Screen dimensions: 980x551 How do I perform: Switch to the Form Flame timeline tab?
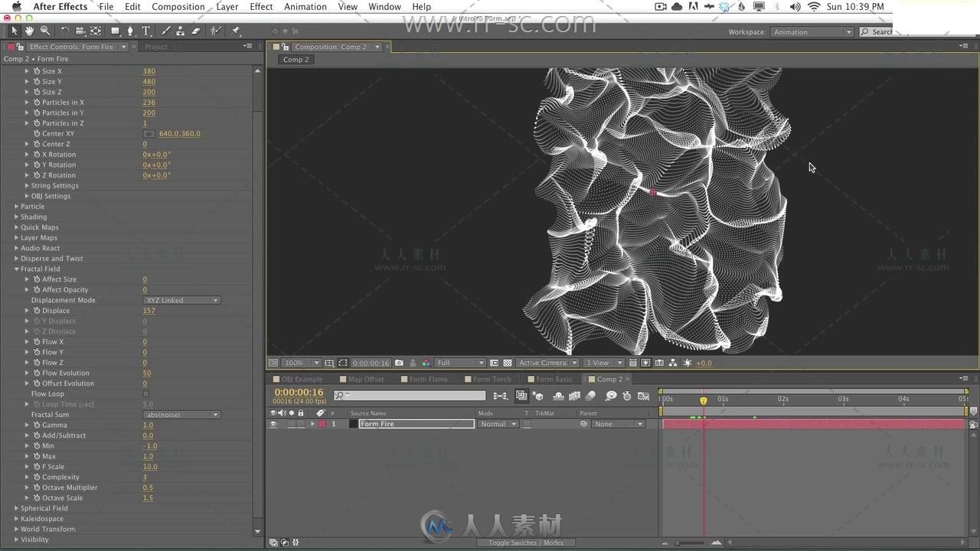(428, 380)
